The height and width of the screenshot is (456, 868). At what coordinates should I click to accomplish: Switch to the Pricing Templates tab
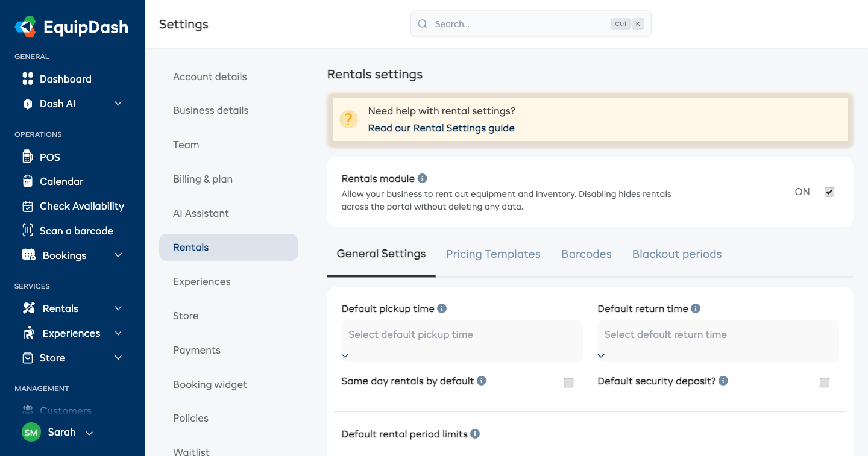[493, 254]
